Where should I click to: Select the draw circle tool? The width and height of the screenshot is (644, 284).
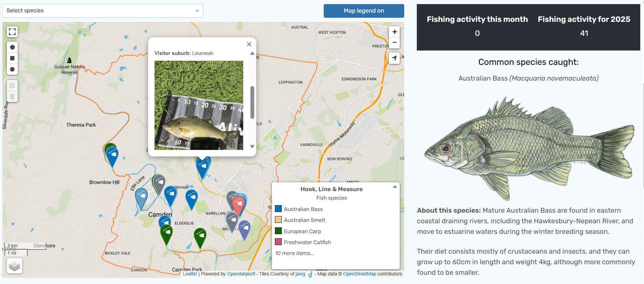tap(12, 69)
